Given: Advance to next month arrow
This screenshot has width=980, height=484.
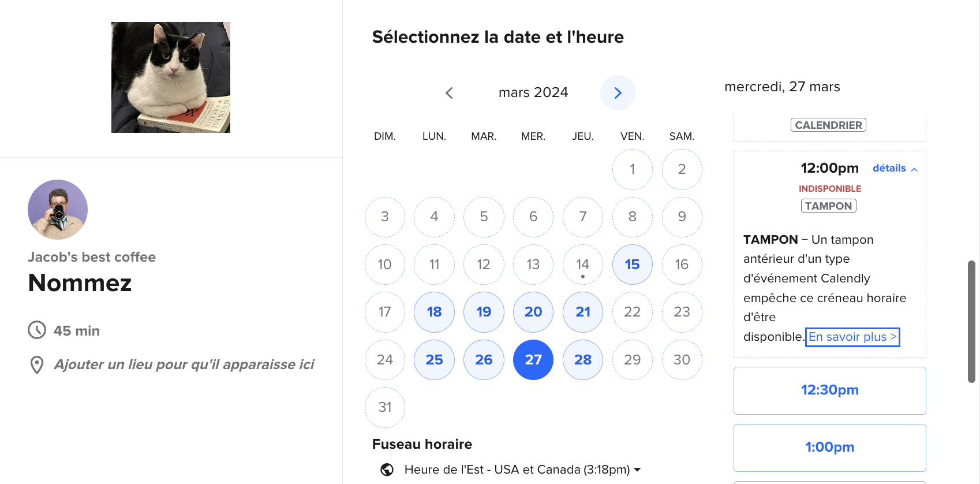Looking at the screenshot, I should tap(618, 93).
